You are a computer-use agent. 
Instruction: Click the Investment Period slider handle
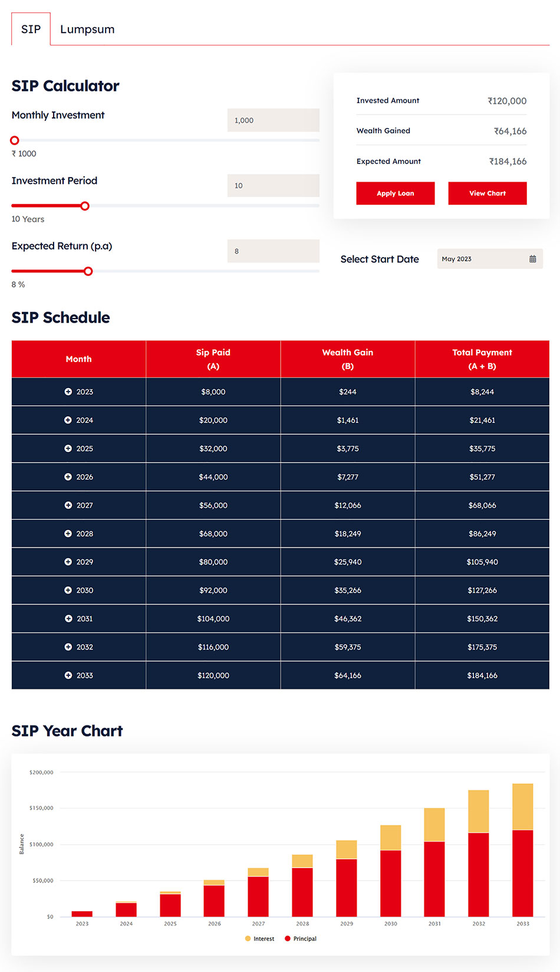point(85,206)
